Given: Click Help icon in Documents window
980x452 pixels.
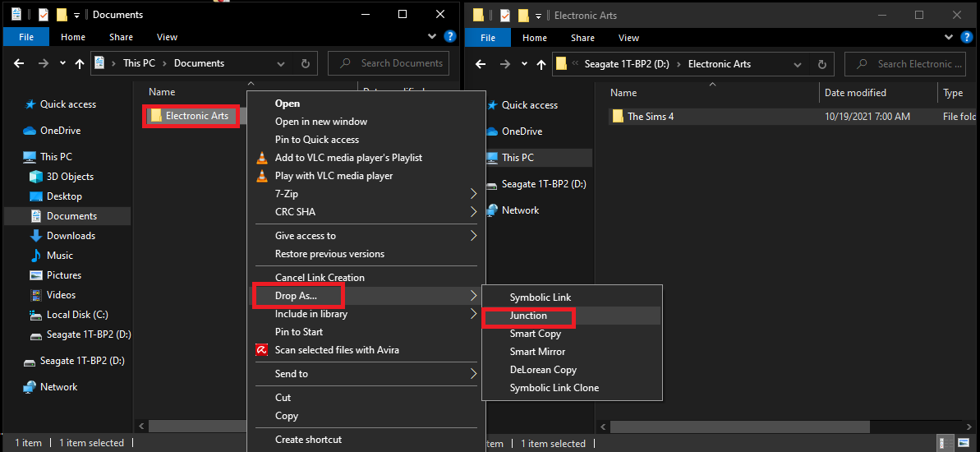Looking at the screenshot, I should (449, 36).
